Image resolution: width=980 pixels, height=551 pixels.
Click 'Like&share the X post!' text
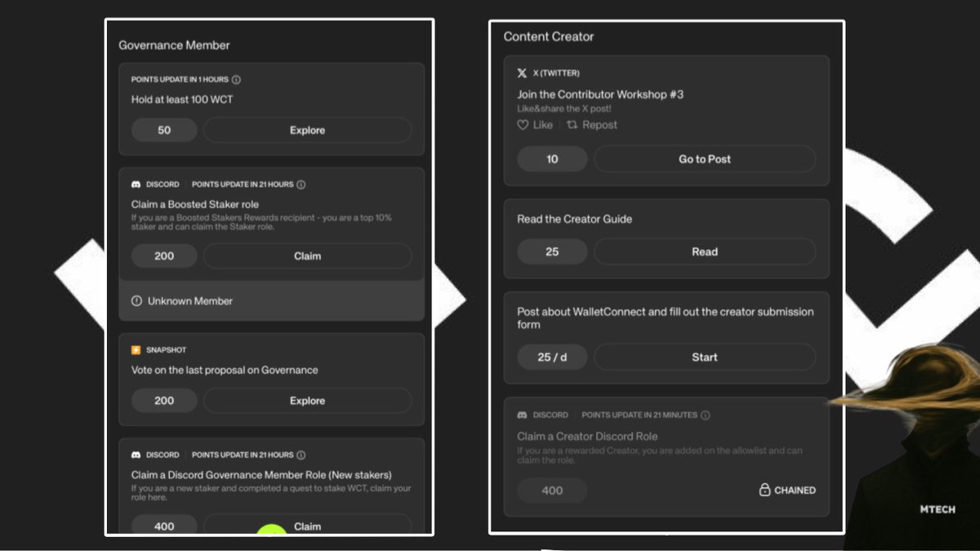click(x=564, y=109)
